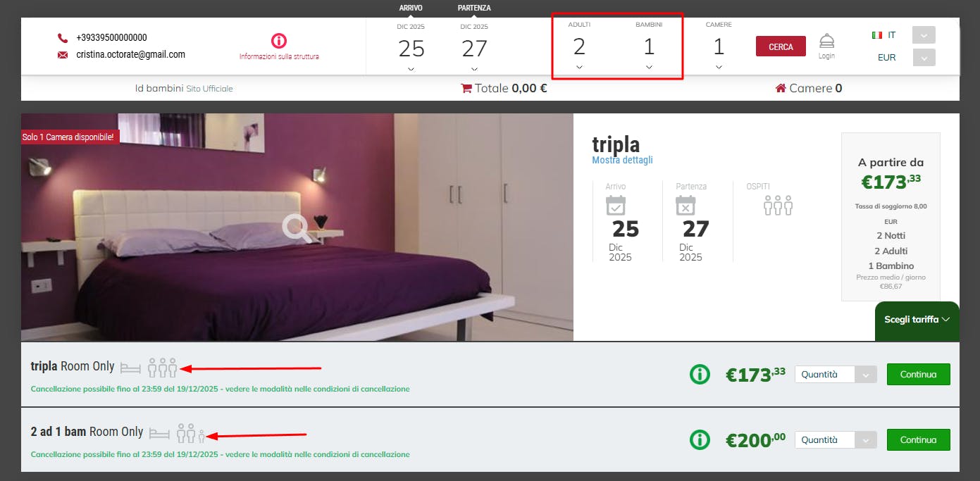
Task: Click the Login bell icon
Action: 826,42
